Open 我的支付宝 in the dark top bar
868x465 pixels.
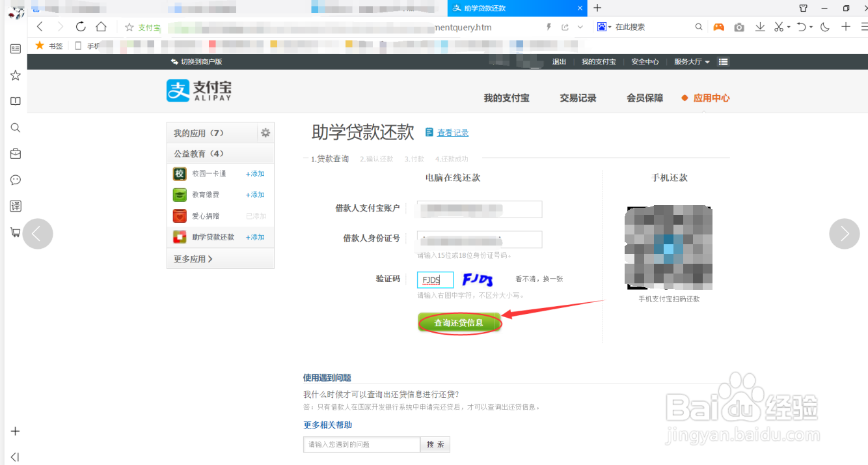[599, 62]
